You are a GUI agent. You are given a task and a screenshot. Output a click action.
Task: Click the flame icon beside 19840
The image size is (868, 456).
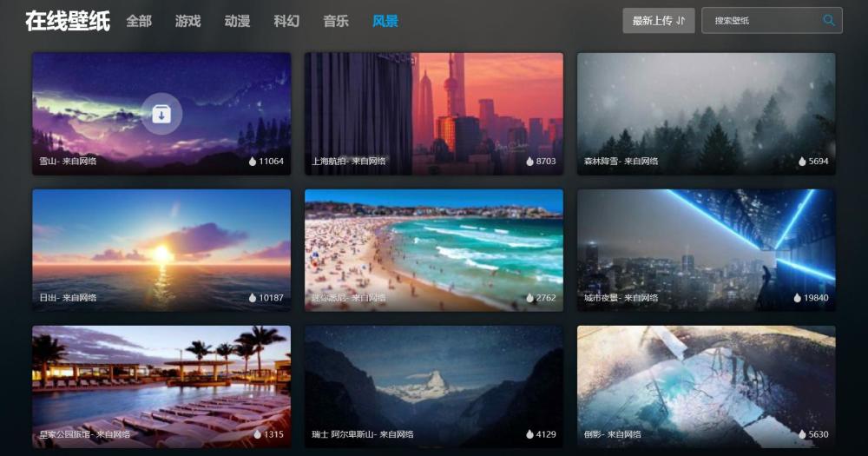point(797,298)
